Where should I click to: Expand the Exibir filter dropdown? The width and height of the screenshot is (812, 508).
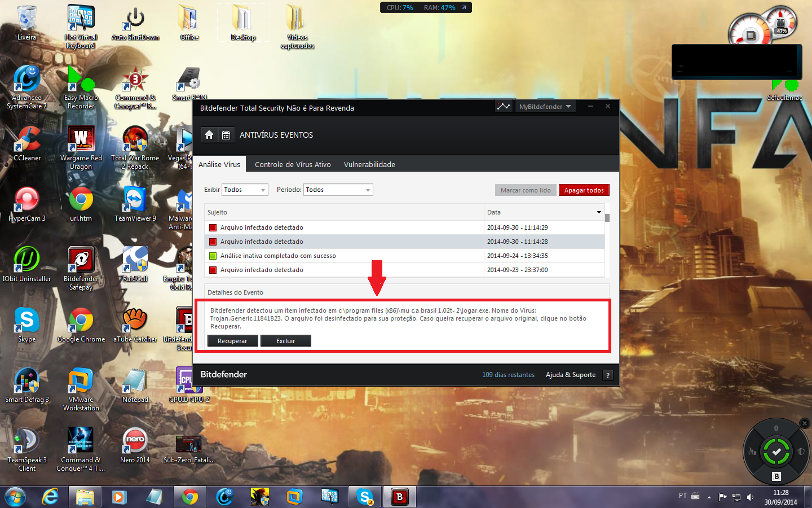(245, 190)
